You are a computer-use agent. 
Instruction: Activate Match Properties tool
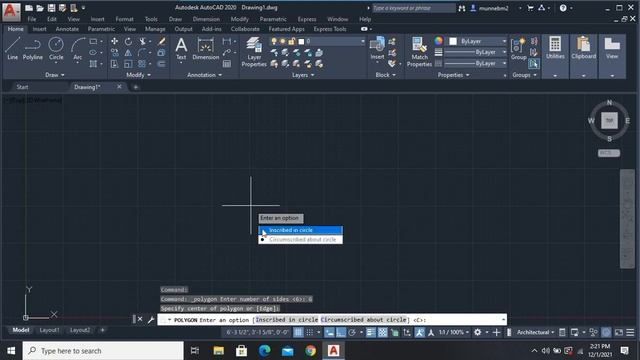coord(419,52)
